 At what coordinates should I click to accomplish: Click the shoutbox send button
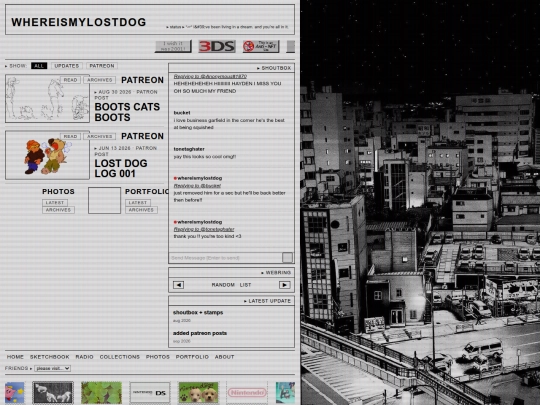287,257
